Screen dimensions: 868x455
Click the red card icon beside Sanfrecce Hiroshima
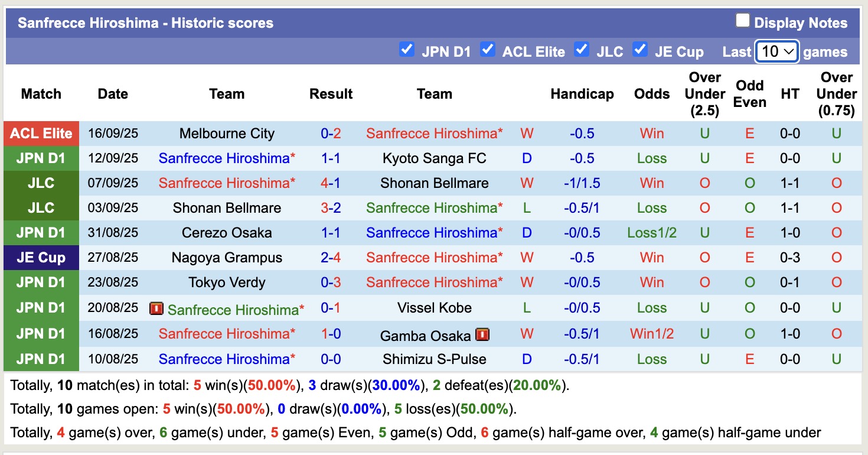(x=156, y=307)
